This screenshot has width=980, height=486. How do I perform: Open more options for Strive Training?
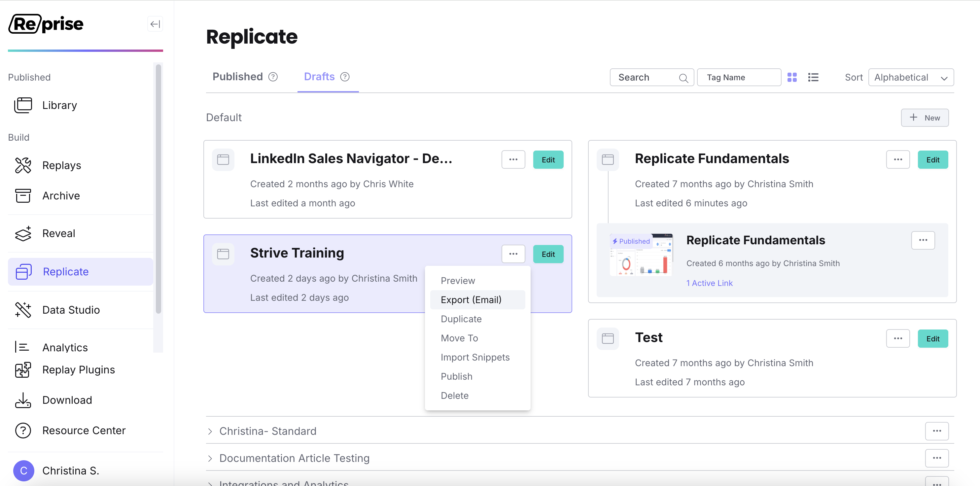tap(513, 254)
